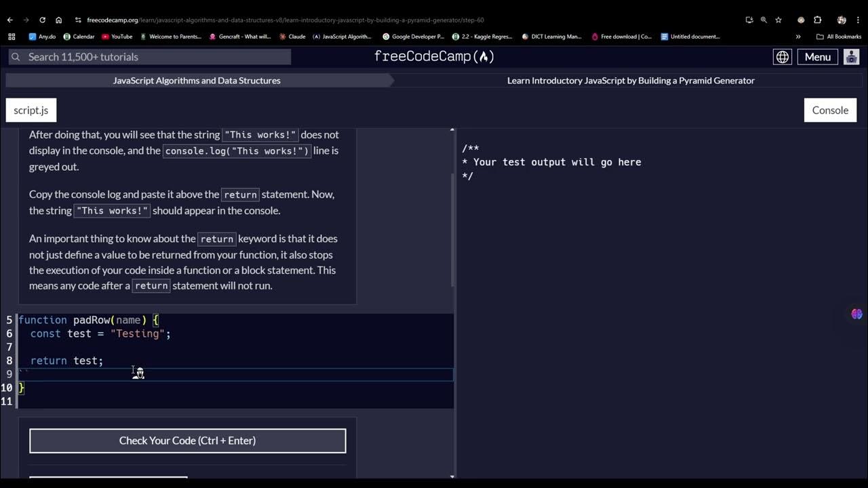Reload the page with refresh icon
Image resolution: width=868 pixels, height=488 pixels.
42,20
